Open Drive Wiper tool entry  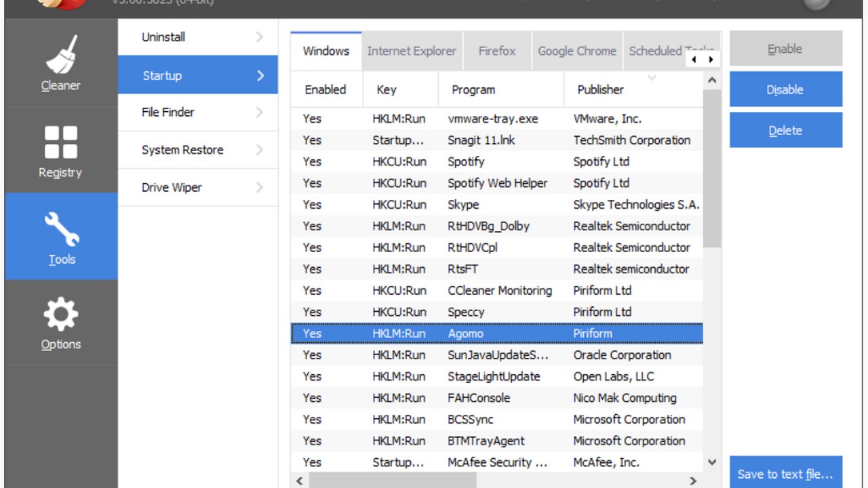[198, 188]
